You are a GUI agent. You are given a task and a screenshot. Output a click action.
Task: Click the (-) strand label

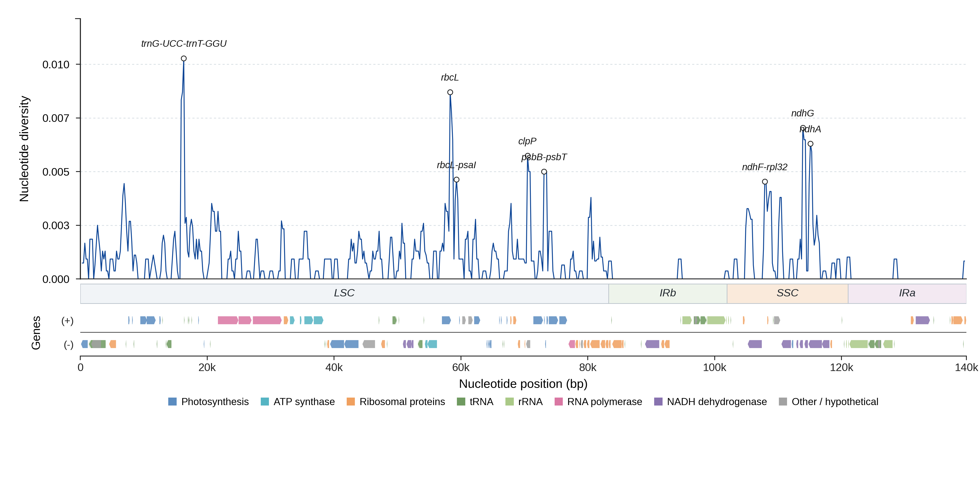pyautogui.click(x=68, y=345)
